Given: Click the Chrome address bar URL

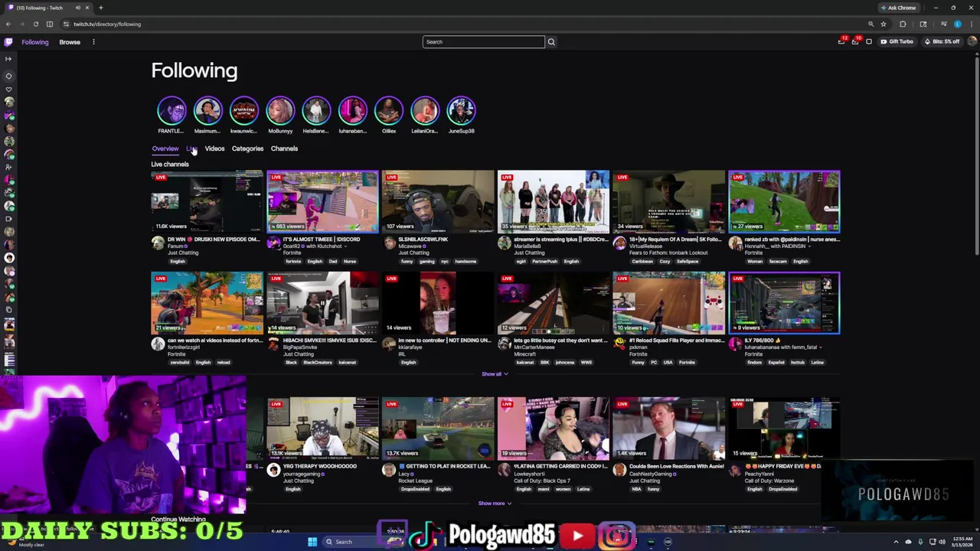Looking at the screenshot, I should (x=107, y=24).
